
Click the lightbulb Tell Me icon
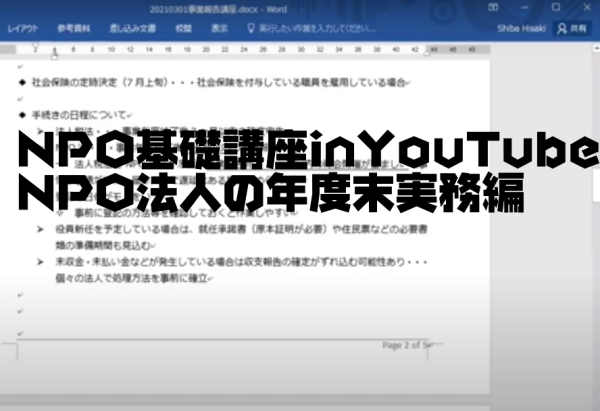250,30
